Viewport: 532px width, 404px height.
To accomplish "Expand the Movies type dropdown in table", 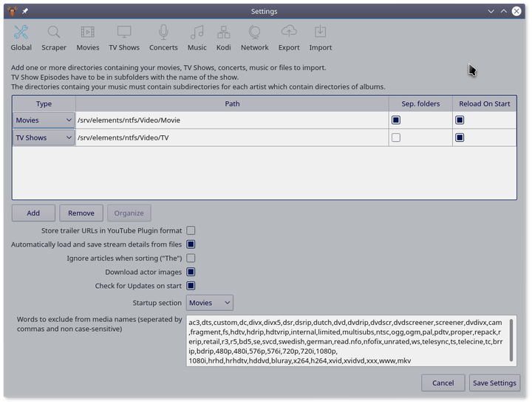I will tap(44, 120).
